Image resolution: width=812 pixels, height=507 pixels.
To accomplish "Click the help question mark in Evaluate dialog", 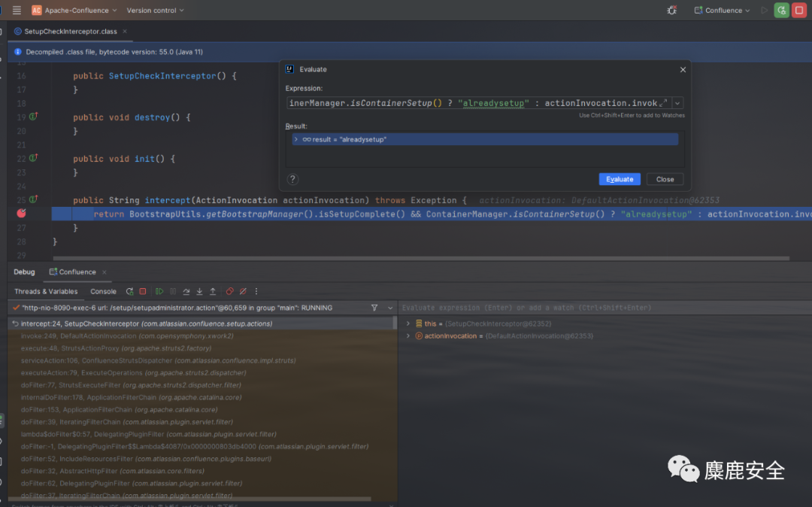I will [x=292, y=179].
